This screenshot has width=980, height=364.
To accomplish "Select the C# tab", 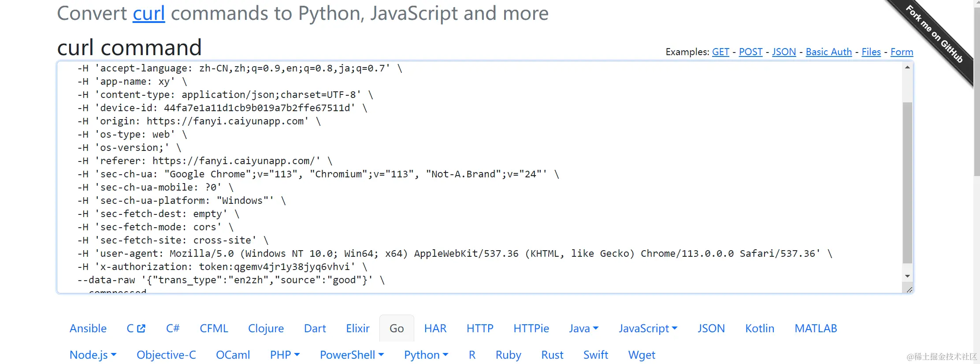I will point(173,329).
